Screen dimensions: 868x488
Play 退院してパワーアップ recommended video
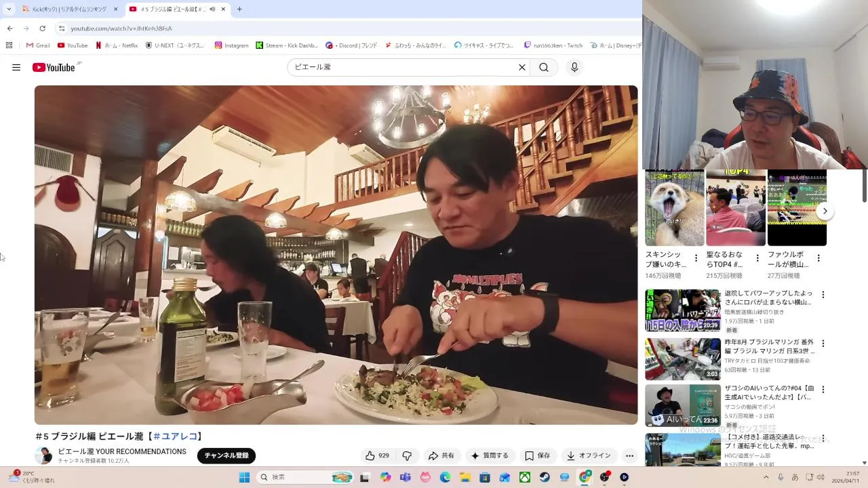pos(683,310)
